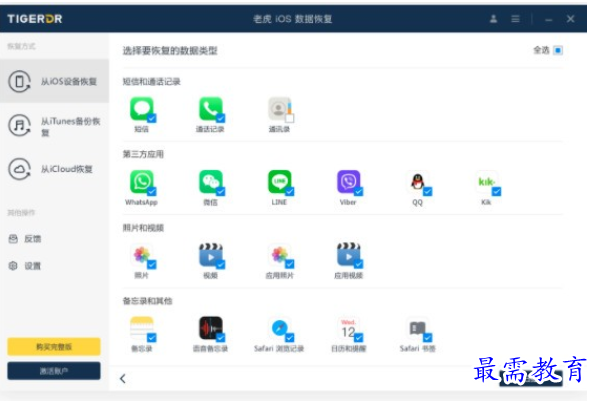
Task: Uncheck the Safari 书签 checkbox
Action: pos(428,338)
